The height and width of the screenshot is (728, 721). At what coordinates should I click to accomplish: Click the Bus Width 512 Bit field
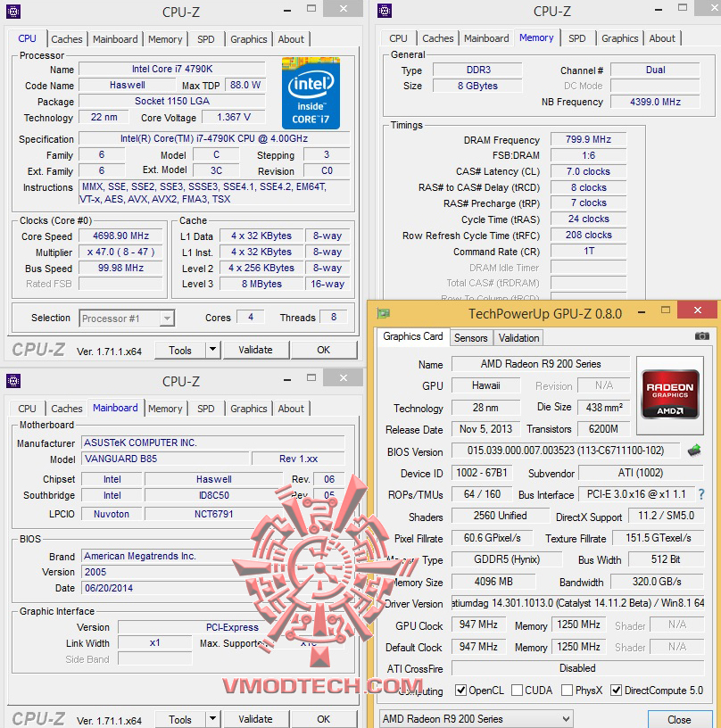[666, 559]
